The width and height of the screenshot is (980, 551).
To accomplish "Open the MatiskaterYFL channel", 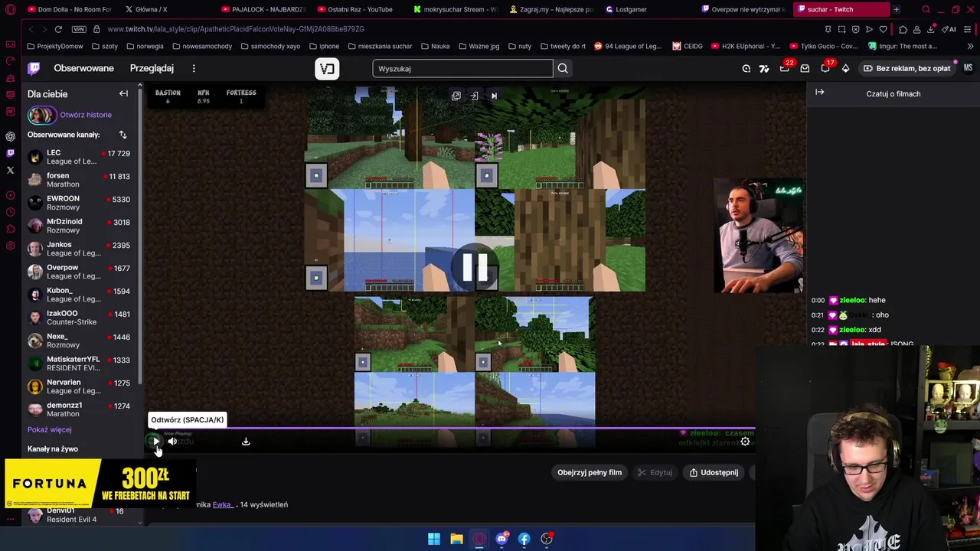I will tap(79, 364).
